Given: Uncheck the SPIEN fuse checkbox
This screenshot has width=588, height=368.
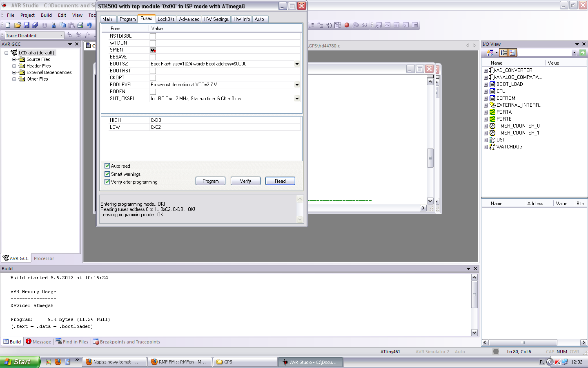Looking at the screenshot, I should tap(153, 50).
